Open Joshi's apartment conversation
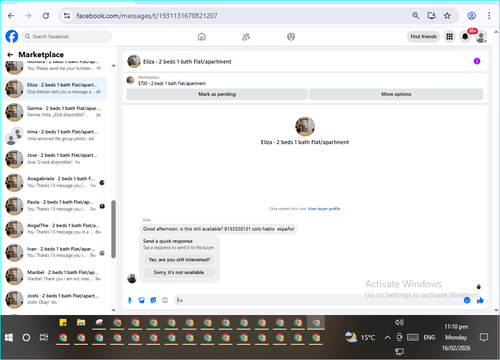Viewport: 500px width, 360px height. tap(55, 299)
